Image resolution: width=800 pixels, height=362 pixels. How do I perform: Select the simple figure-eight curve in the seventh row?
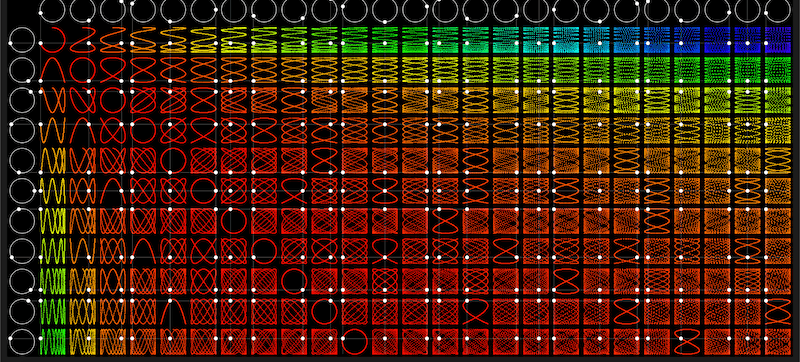coord(445,221)
